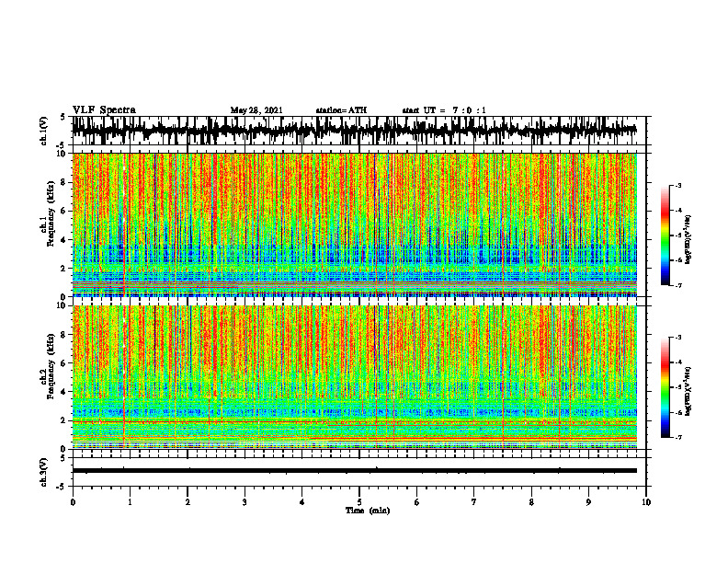This screenshot has width=728, height=563.
Task: Click time axis tick label "1"
Action: coord(130,502)
